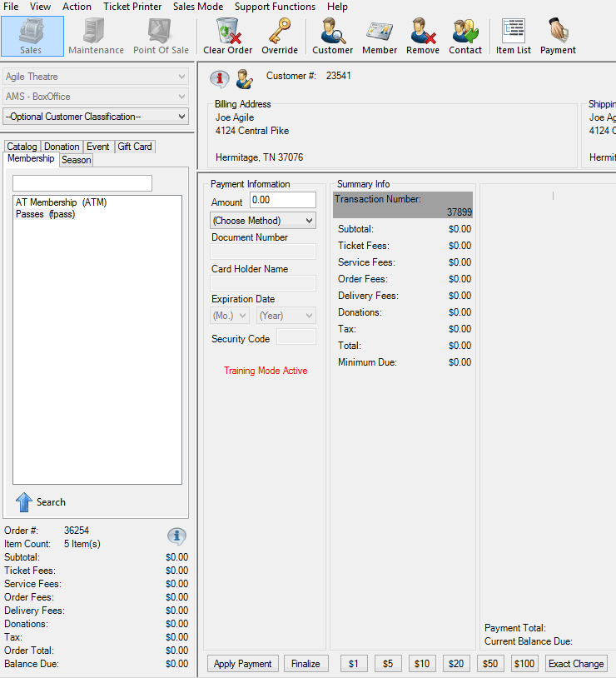Click the Amount input field
The width and height of the screenshot is (616, 678).
point(283,200)
